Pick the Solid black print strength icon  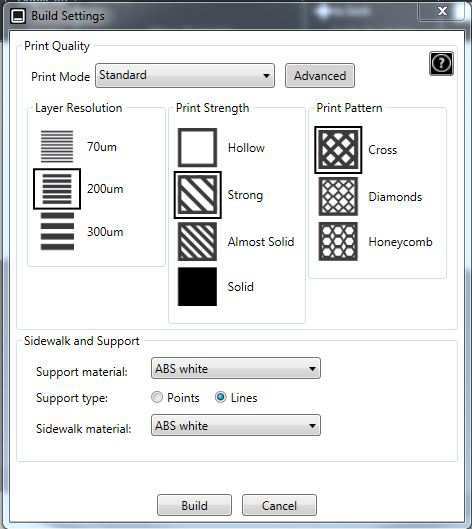click(197, 287)
